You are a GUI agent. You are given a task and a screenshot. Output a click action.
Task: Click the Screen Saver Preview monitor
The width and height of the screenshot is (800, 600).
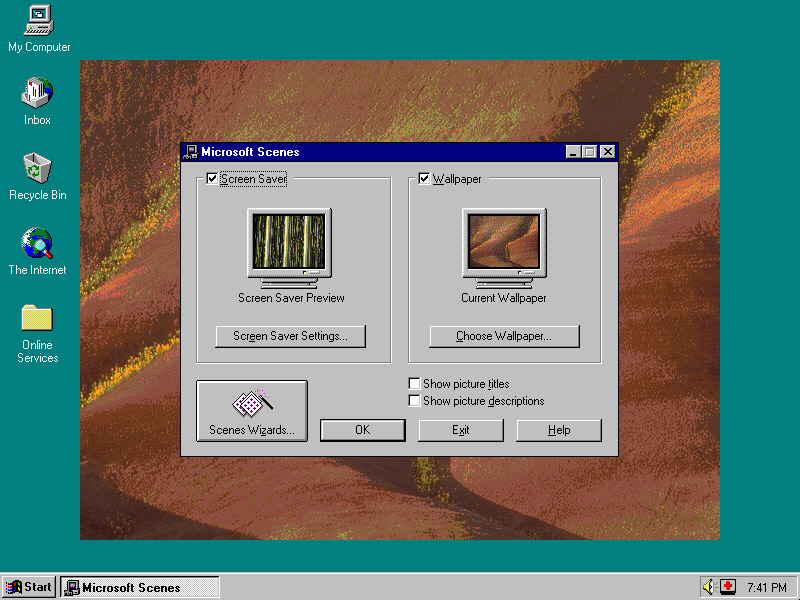click(289, 248)
